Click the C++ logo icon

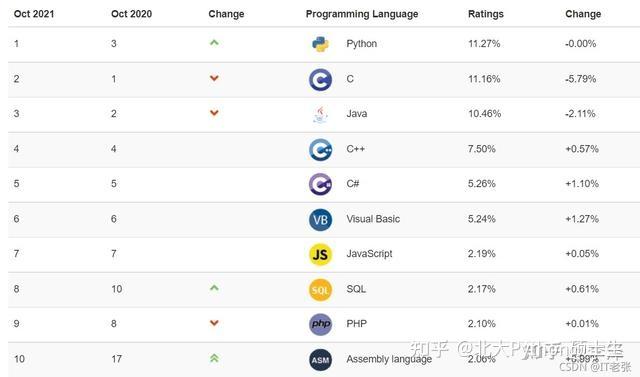click(x=320, y=150)
